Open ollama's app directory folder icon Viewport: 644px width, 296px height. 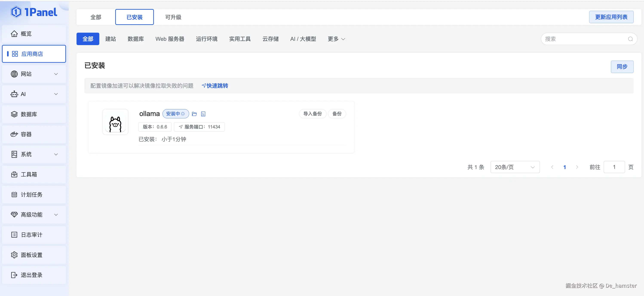tap(194, 114)
